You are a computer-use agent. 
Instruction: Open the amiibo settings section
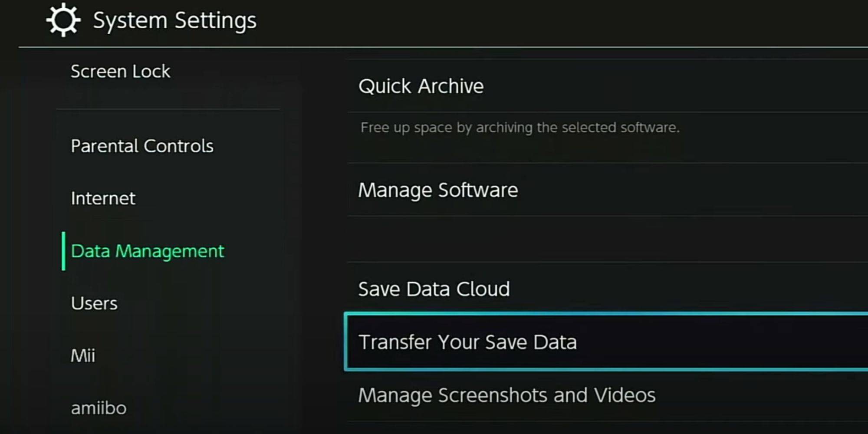98,407
